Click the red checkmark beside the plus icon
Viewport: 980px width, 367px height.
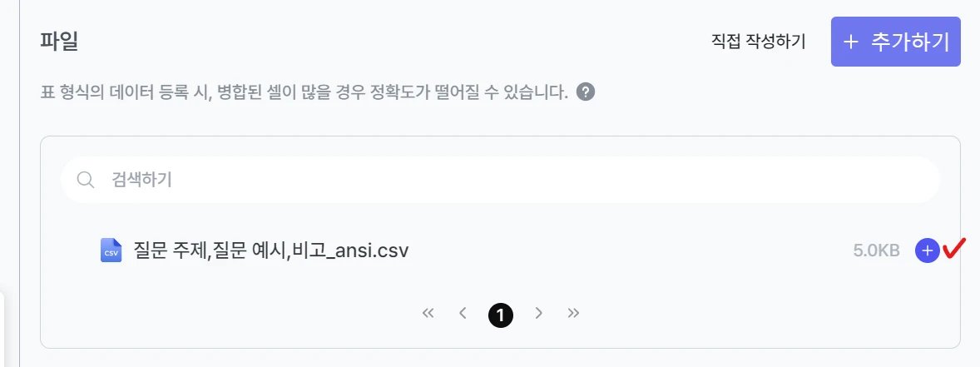point(954,248)
